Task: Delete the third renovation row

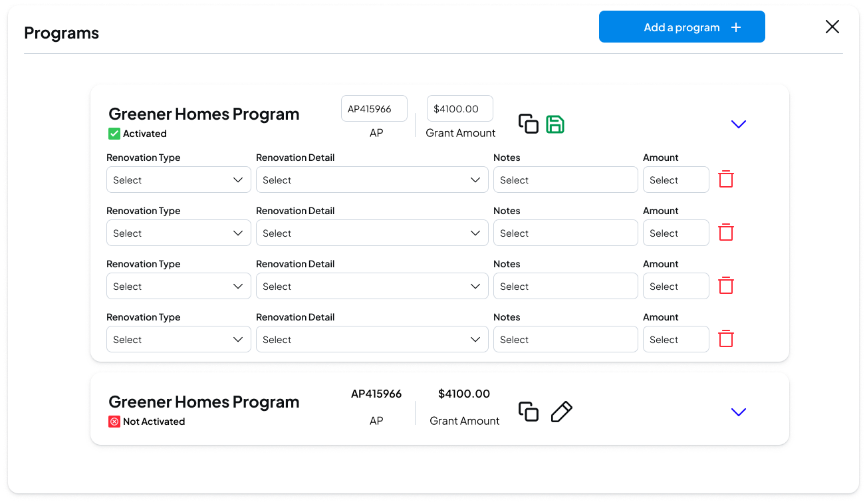Action: [x=726, y=285]
